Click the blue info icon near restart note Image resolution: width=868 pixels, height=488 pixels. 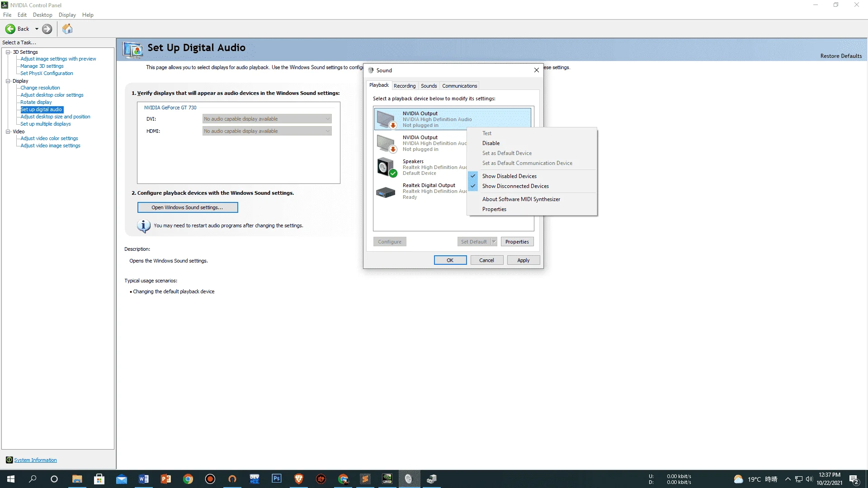[x=143, y=225]
